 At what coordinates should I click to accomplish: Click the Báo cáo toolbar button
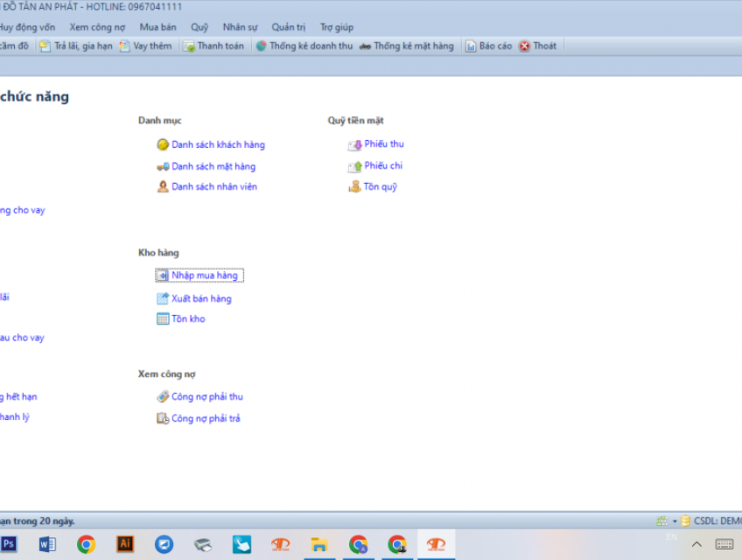488,46
